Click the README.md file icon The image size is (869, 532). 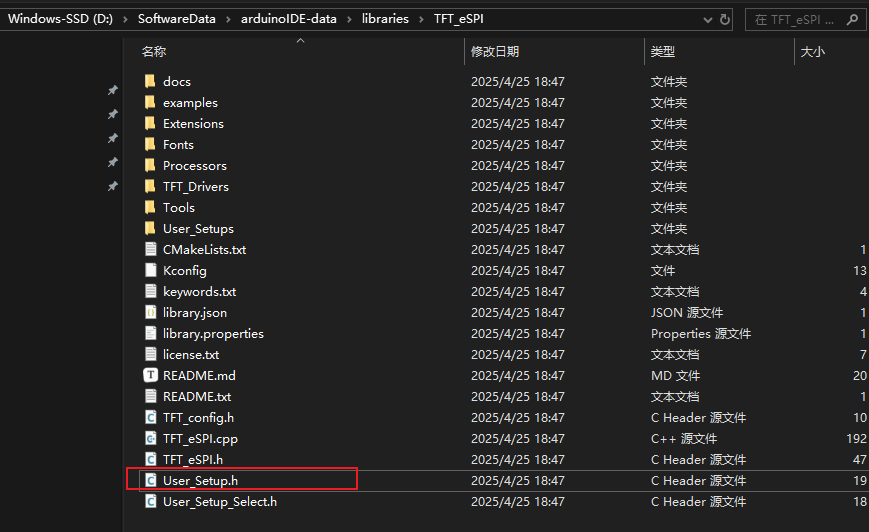[x=150, y=375]
